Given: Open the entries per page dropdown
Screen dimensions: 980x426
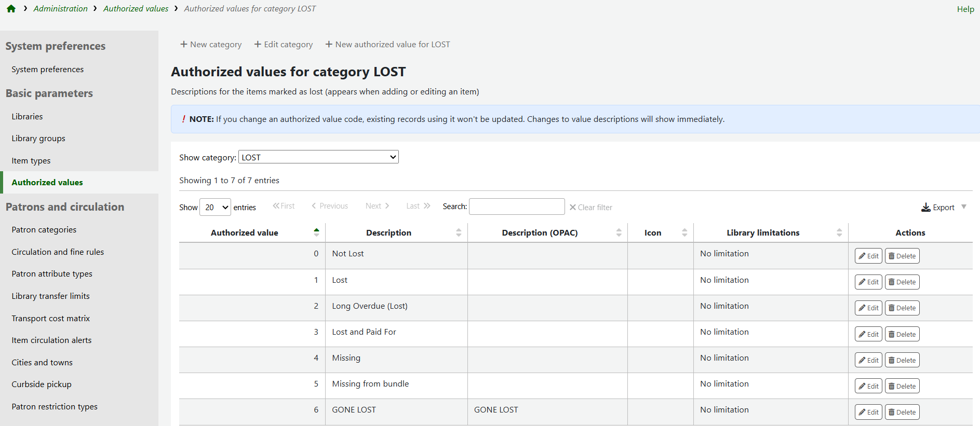Looking at the screenshot, I should pos(215,208).
